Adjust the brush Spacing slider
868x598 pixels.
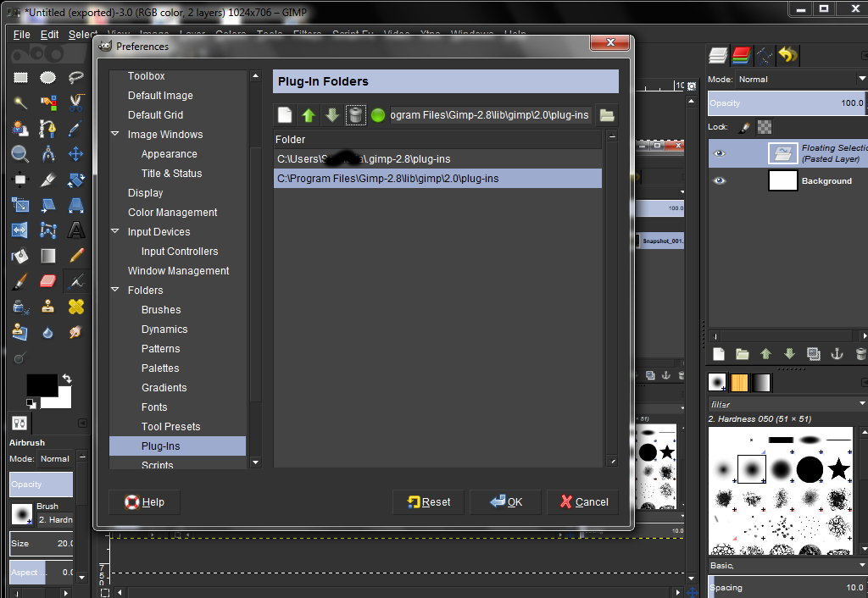tap(787, 587)
